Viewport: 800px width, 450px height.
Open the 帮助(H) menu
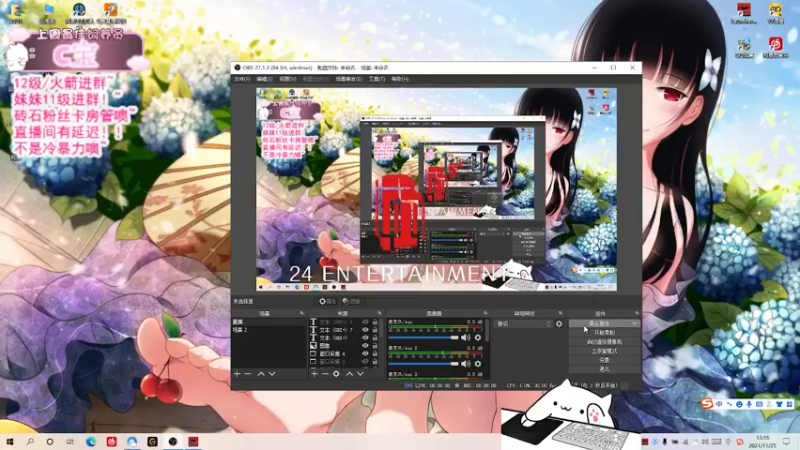coord(400,79)
